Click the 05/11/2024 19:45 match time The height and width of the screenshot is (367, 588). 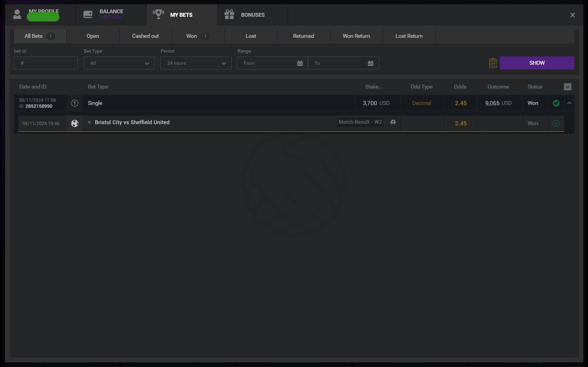[41, 123]
